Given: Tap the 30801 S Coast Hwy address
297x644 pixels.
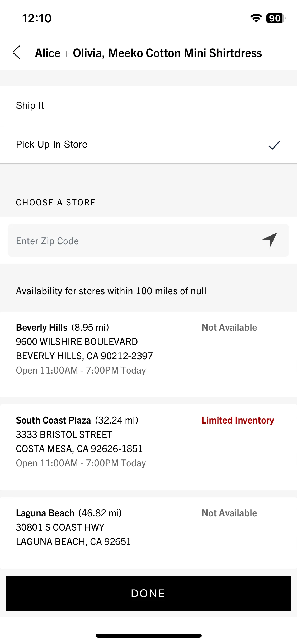Looking at the screenshot, I should pos(60,527).
